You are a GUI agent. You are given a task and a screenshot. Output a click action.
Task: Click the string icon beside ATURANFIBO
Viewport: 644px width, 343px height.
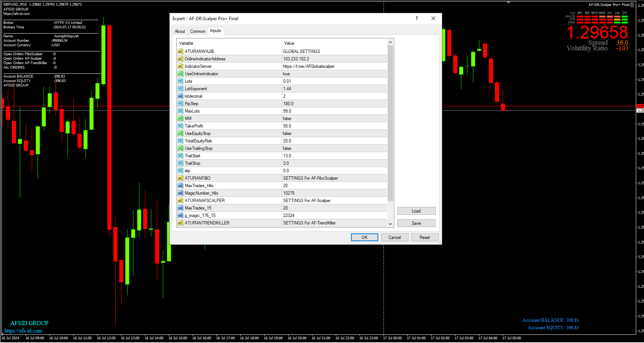pyautogui.click(x=180, y=178)
